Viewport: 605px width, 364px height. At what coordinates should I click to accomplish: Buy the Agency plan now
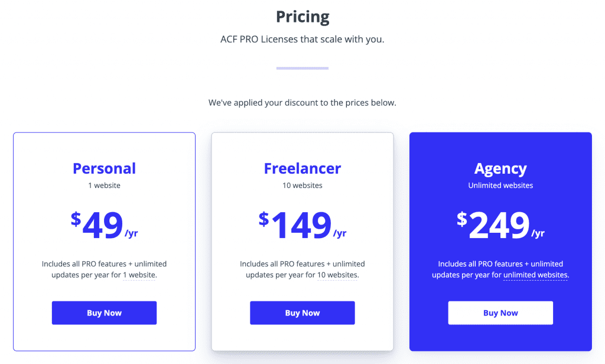tap(500, 313)
